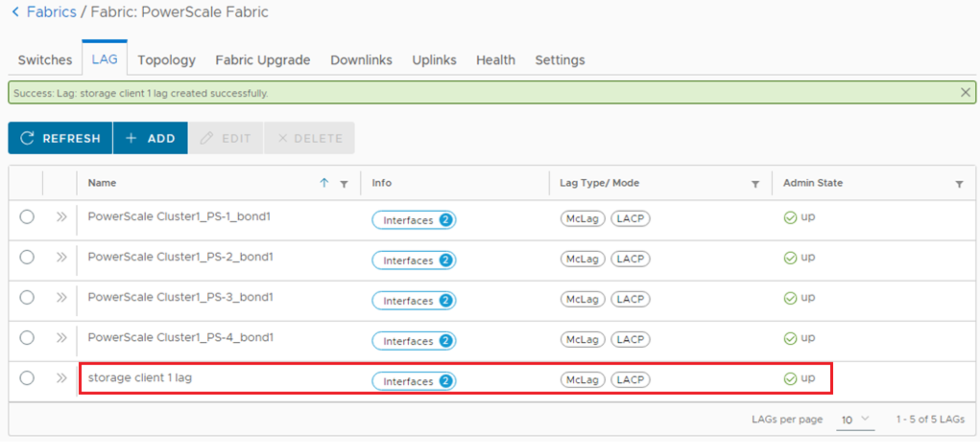Select the storage client 1 lag radio
980x442 pixels.
pyautogui.click(x=27, y=378)
